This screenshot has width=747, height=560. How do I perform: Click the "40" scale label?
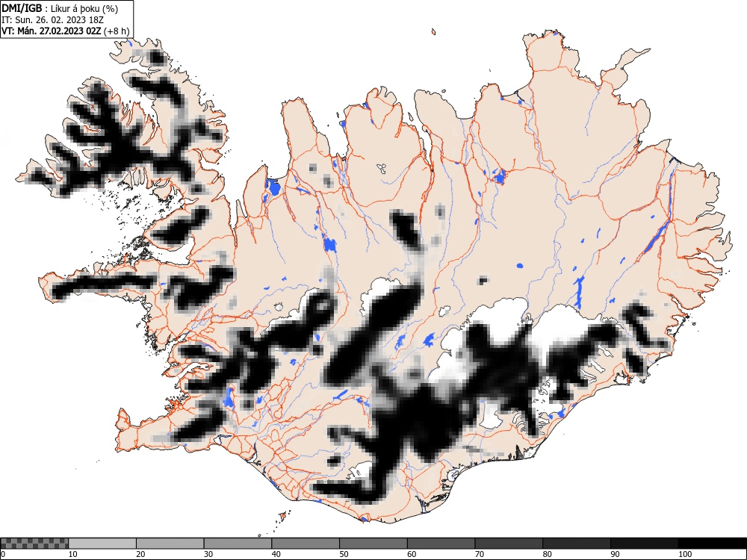276,554
